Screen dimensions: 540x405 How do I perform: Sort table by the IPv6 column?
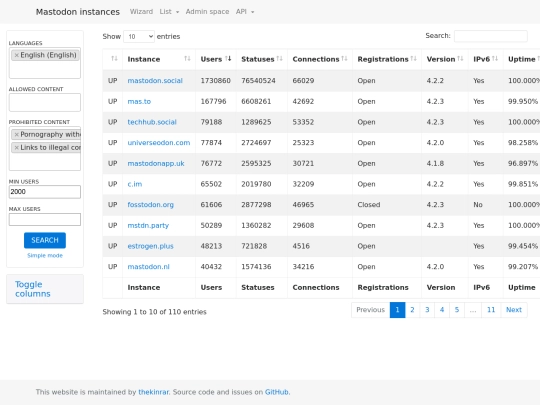pos(486,59)
